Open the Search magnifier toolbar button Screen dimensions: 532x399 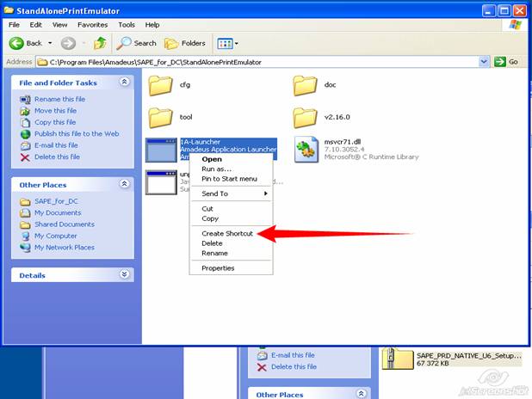click(x=136, y=43)
